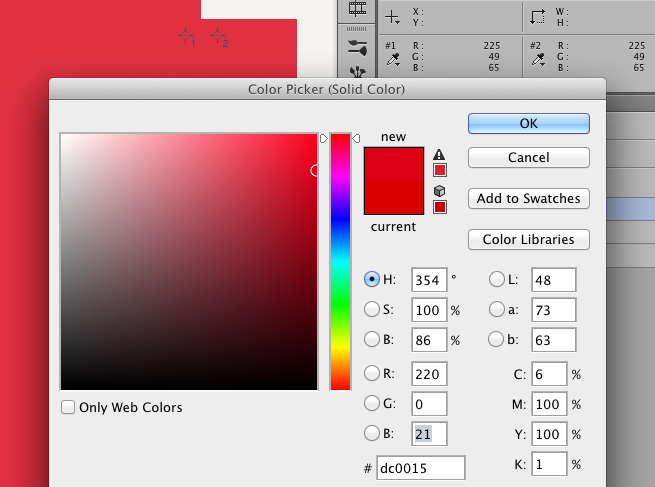
Task: Select the L lightness radio button
Action: (496, 279)
